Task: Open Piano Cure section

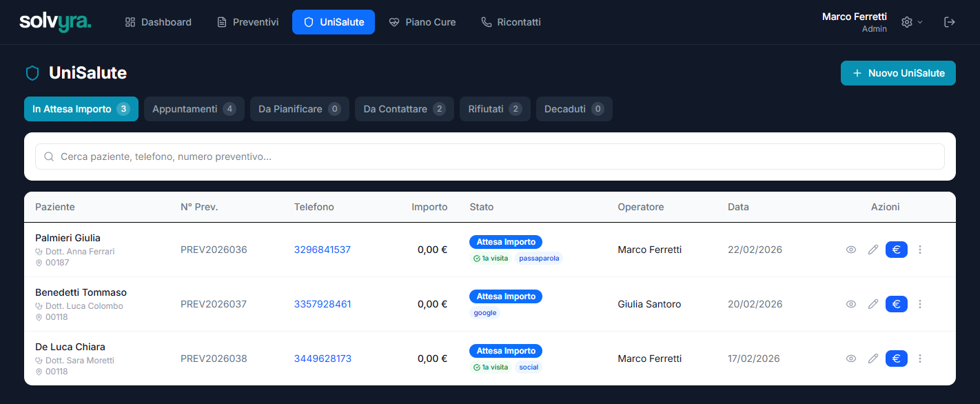Action: tap(422, 22)
